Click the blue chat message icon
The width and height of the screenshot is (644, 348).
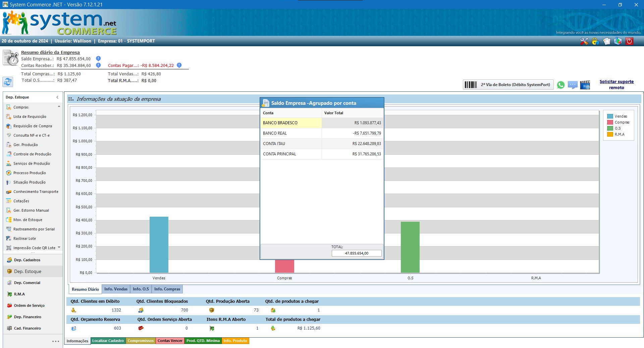pos(573,85)
